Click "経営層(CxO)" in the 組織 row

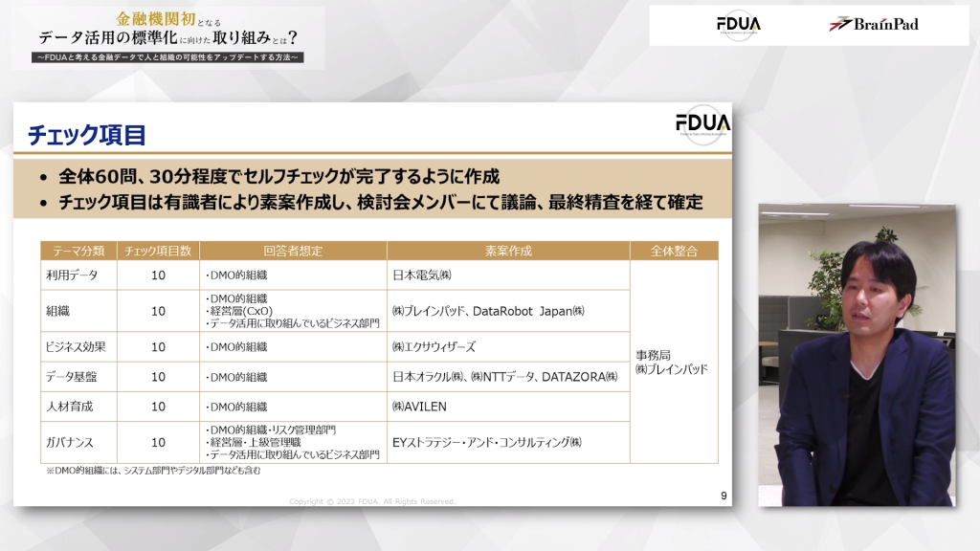(241, 311)
